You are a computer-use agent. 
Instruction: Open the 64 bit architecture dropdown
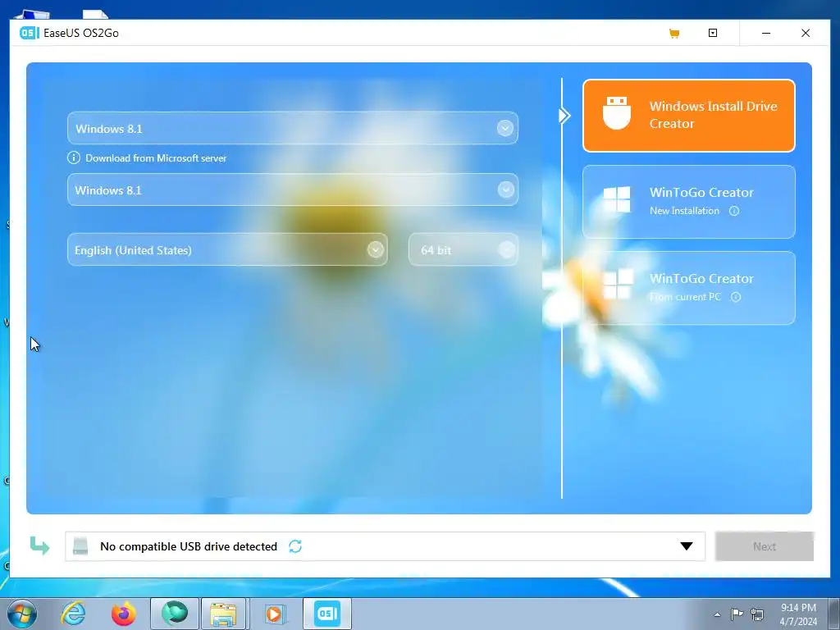click(463, 249)
